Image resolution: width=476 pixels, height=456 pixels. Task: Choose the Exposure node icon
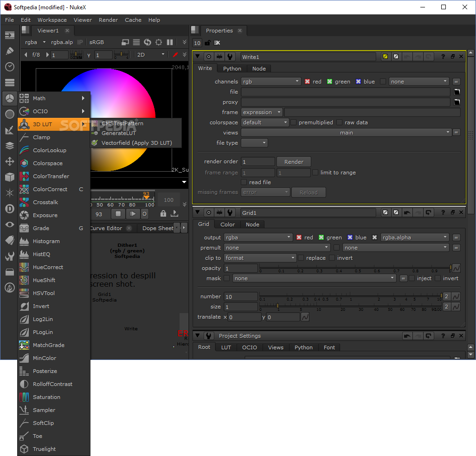click(24, 215)
